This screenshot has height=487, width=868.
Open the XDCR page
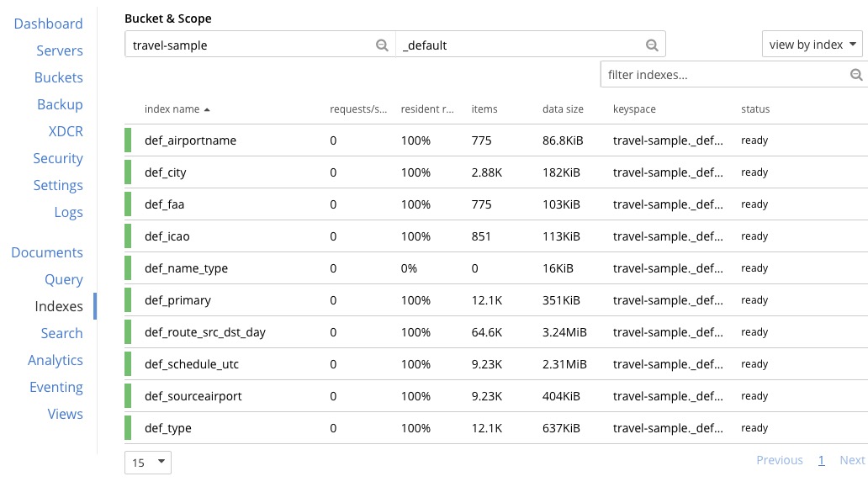click(x=66, y=131)
